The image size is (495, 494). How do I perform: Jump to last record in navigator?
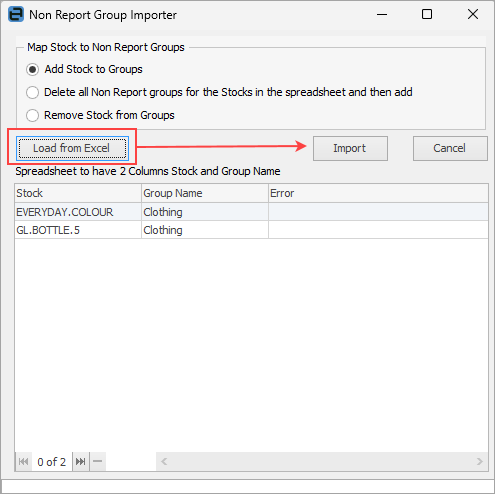(x=81, y=462)
